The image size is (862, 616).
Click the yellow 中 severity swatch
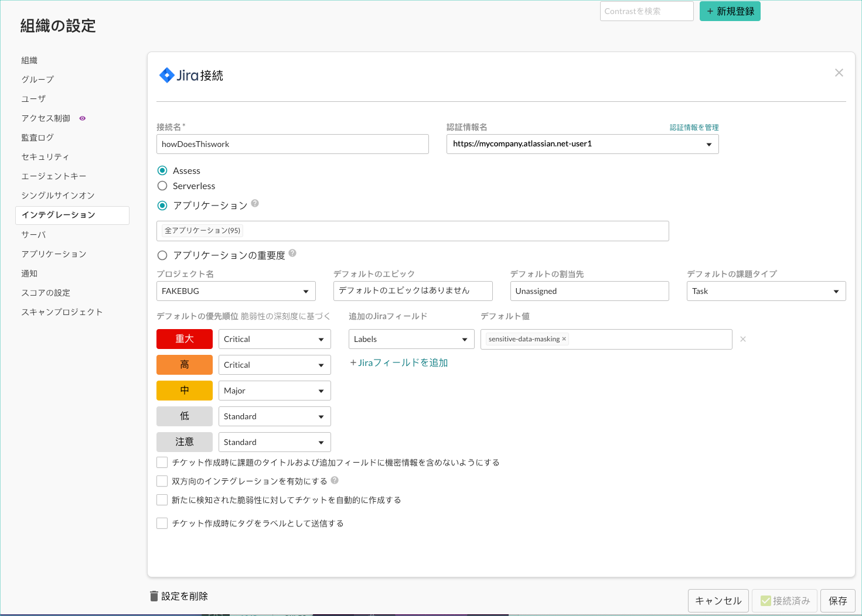[x=185, y=391]
